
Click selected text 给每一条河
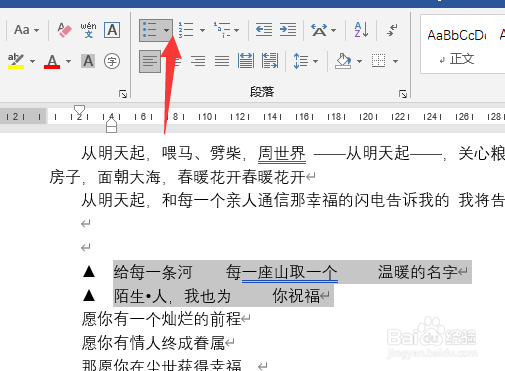(x=153, y=272)
